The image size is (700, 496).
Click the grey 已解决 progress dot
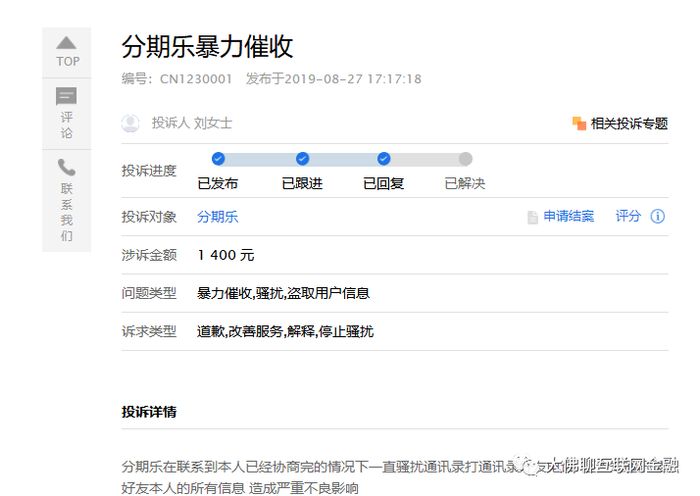tap(465, 158)
